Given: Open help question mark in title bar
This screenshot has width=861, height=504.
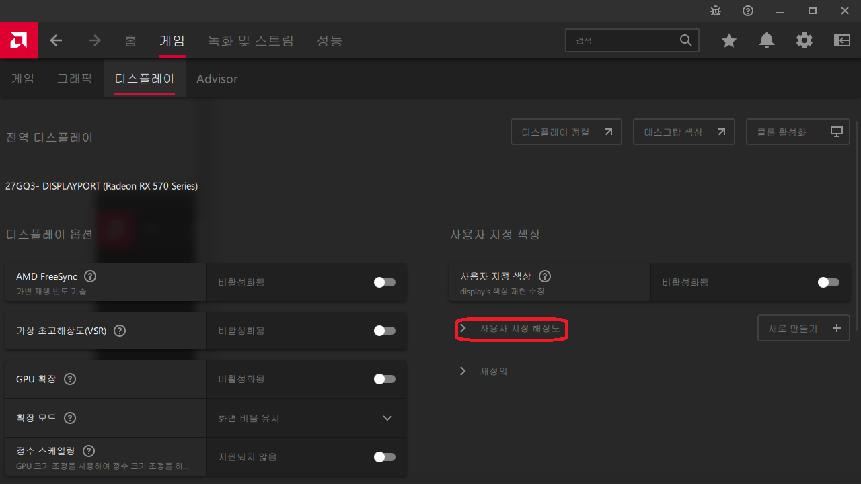Looking at the screenshot, I should pos(748,11).
